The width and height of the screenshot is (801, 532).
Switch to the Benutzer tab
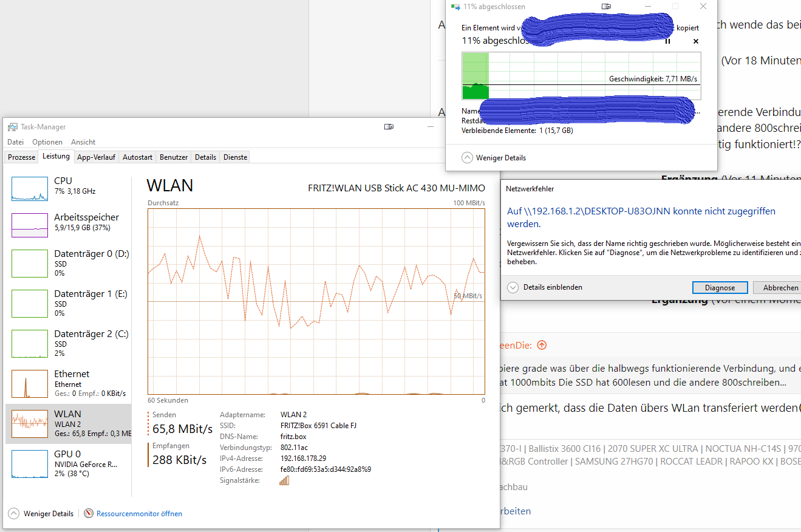tap(174, 157)
